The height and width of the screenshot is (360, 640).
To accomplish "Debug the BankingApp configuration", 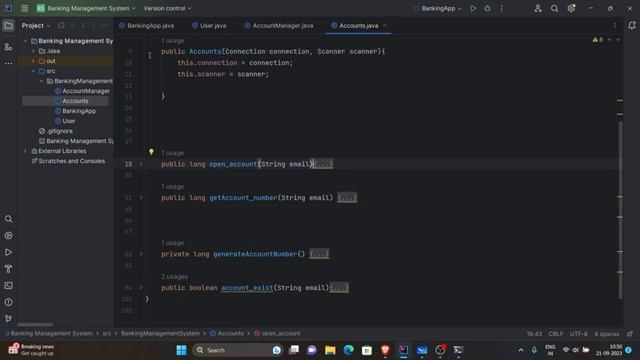I will coord(487,8).
